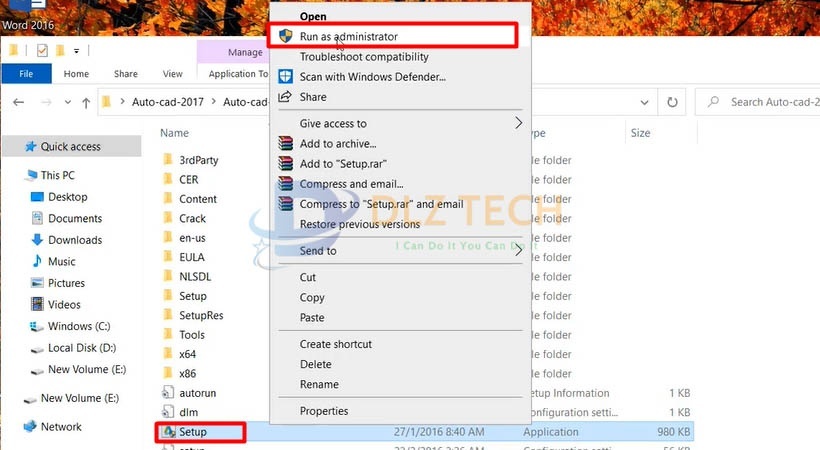Viewport: 820px width, 450px height.
Task: Expand the Send to submenu arrow
Action: (518, 251)
